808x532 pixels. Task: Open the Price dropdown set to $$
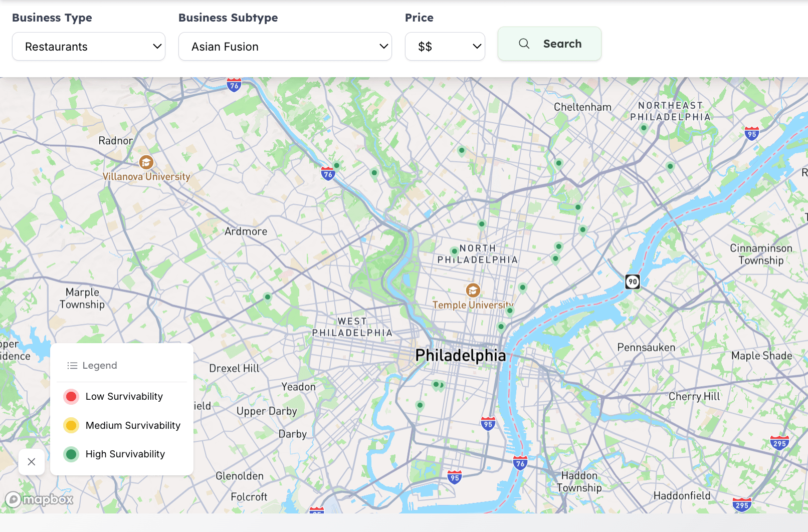pos(445,46)
